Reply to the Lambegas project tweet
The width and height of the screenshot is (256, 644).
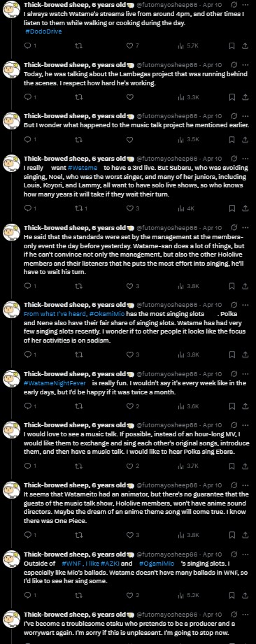tap(27, 97)
